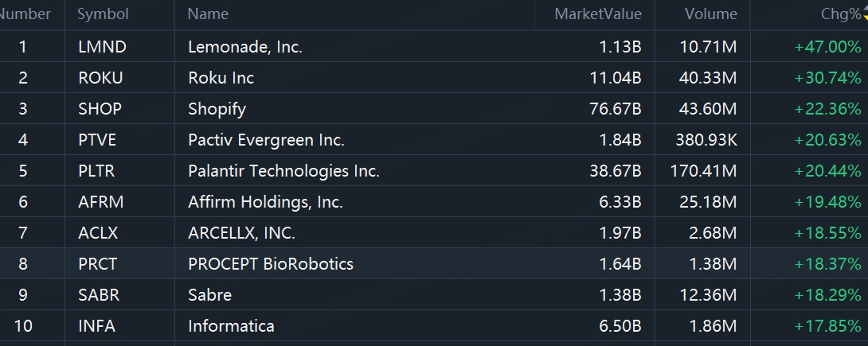Viewport: 868px width, 346px height.
Task: Open the LMND ticker symbol
Action: click(x=102, y=47)
